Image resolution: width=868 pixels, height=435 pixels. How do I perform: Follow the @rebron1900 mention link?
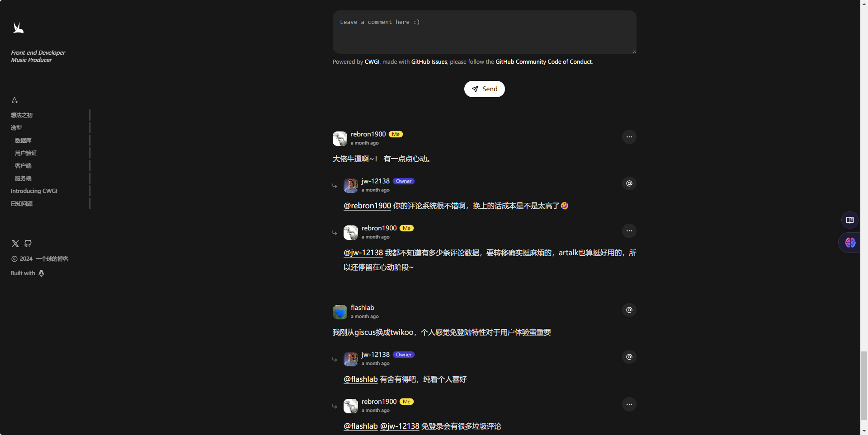(x=367, y=206)
